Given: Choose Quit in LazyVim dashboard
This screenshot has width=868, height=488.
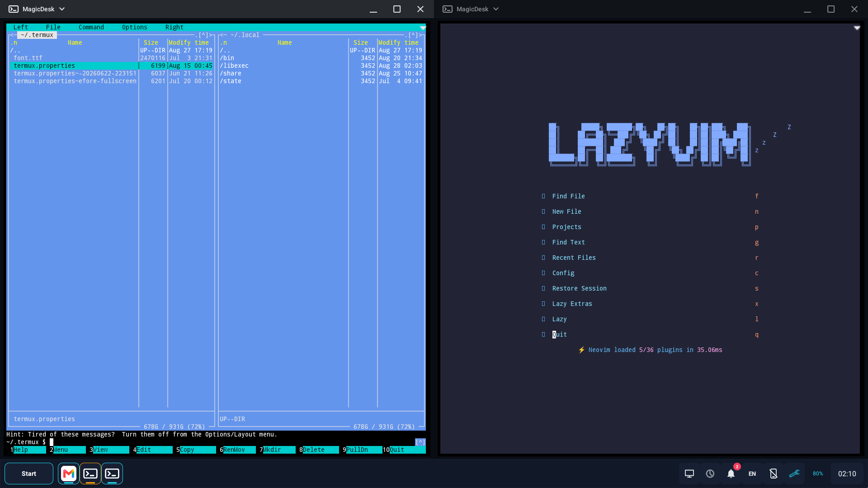Looking at the screenshot, I should (560, 334).
